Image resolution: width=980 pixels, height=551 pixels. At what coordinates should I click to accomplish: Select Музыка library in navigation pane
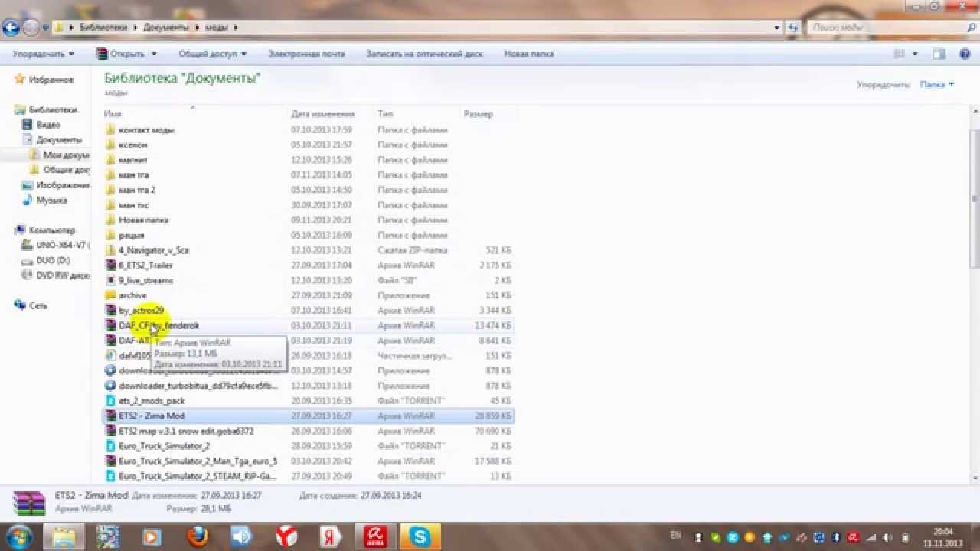pyautogui.click(x=52, y=200)
